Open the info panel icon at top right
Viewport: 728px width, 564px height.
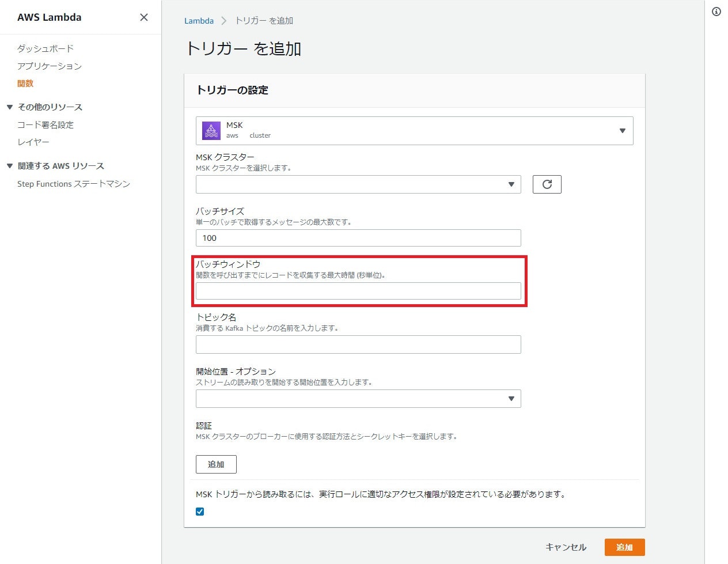pyautogui.click(x=716, y=12)
